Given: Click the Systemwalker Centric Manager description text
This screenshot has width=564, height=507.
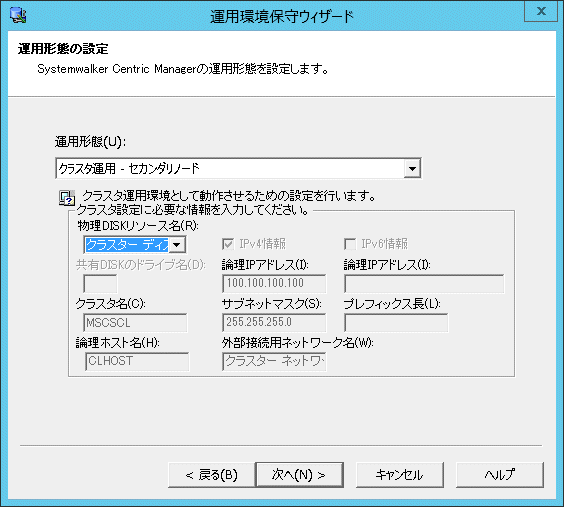Looking at the screenshot, I should pyautogui.click(x=183, y=69).
